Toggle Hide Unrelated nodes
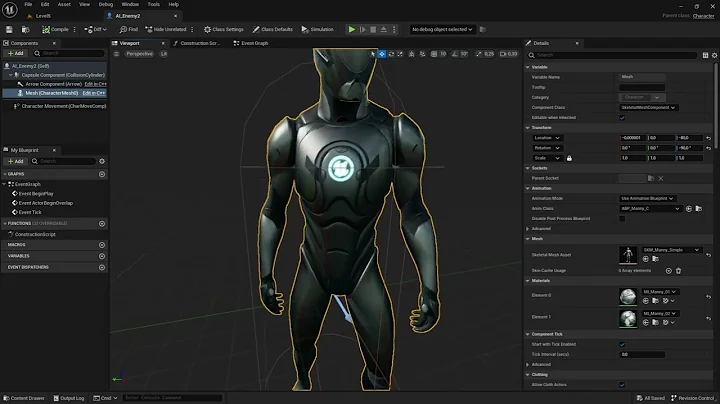Image resolution: width=720 pixels, height=404 pixels. [166, 29]
